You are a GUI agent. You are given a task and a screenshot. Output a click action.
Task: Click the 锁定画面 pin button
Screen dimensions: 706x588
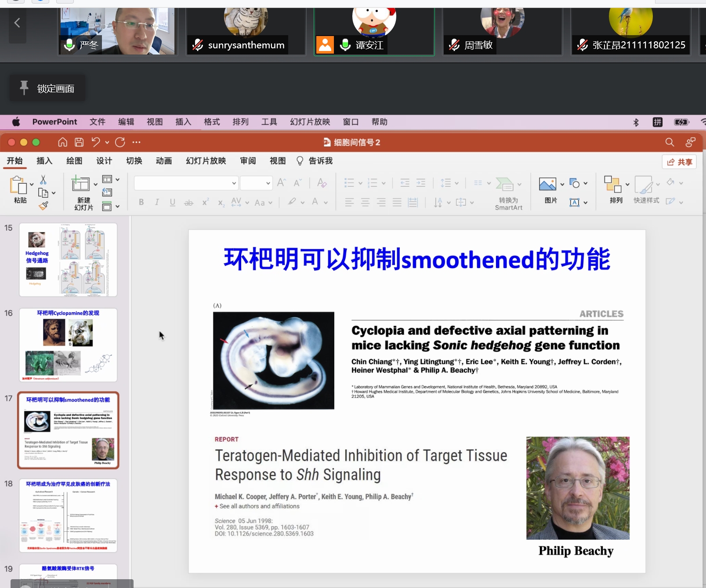click(47, 88)
